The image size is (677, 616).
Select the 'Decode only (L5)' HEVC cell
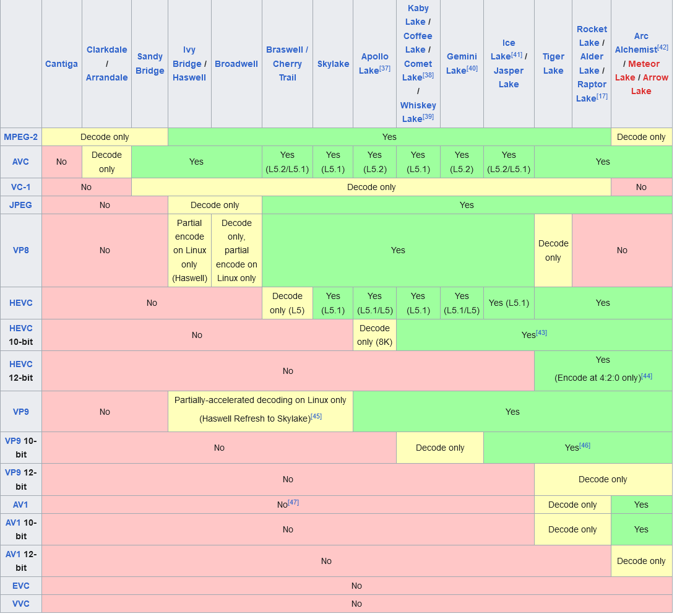click(287, 303)
